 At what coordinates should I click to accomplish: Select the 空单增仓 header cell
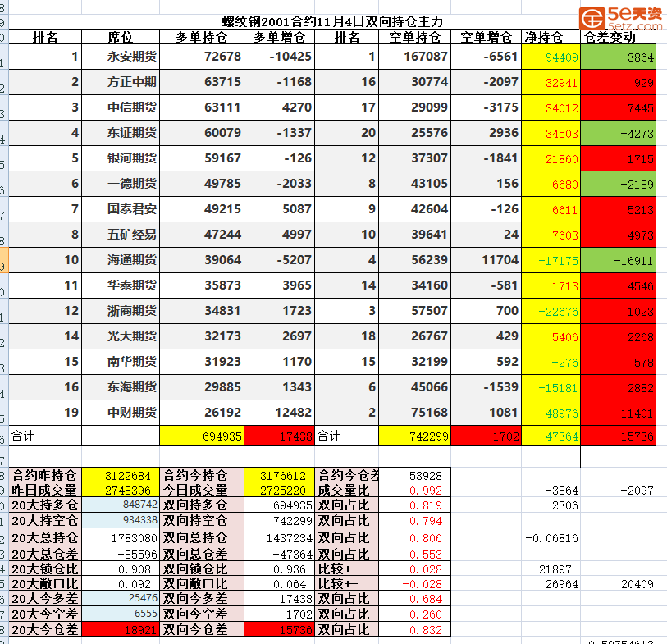[486, 37]
